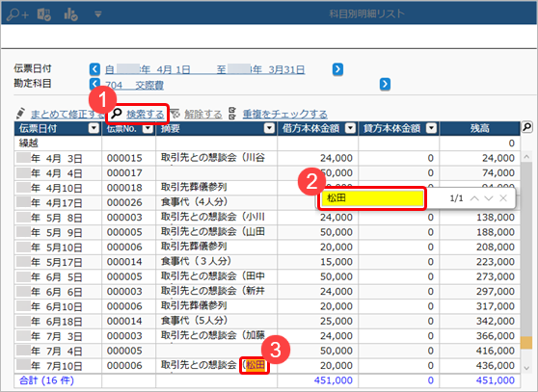This screenshot has height=392, width=538.
Task: Click the table scrollbar up arrow
Action: point(526,157)
